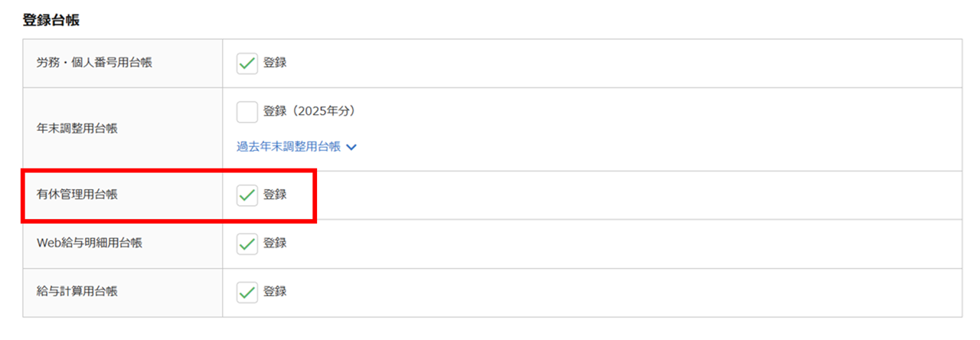The width and height of the screenshot is (980, 340).
Task: Select the 有休管理用台帳 row header
Action: (x=77, y=195)
